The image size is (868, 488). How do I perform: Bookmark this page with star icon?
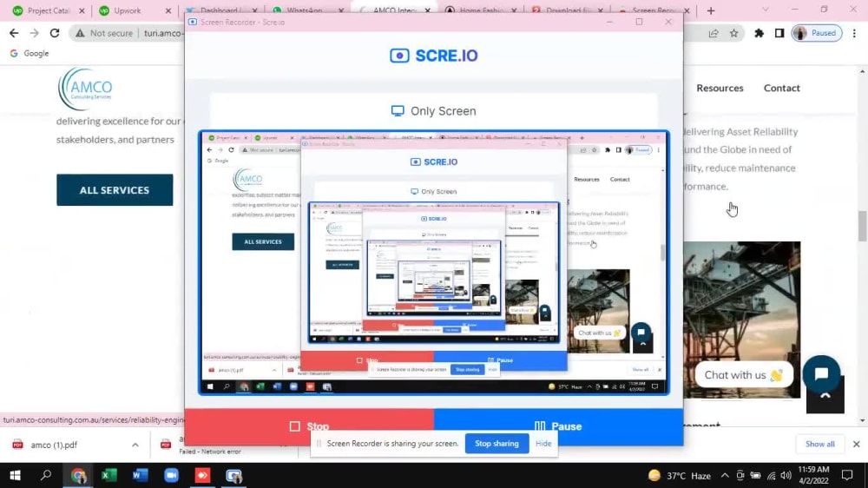(734, 33)
